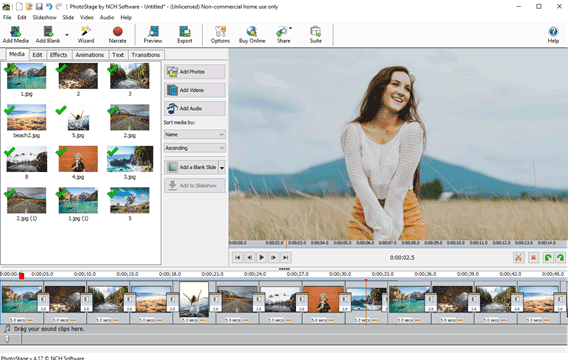This screenshot has width=568, height=360.
Task: Open the Edit menu
Action: click(x=22, y=17)
